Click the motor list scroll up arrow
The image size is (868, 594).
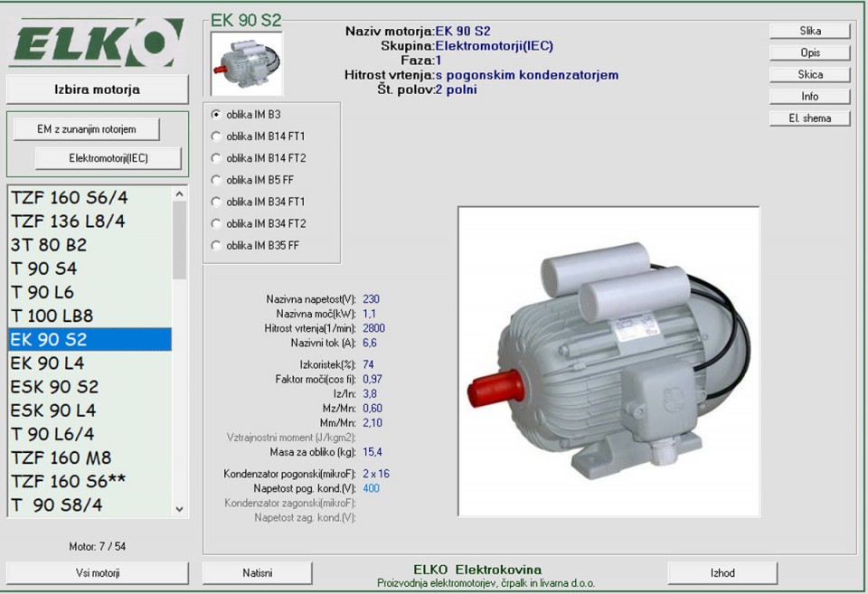coord(179,193)
